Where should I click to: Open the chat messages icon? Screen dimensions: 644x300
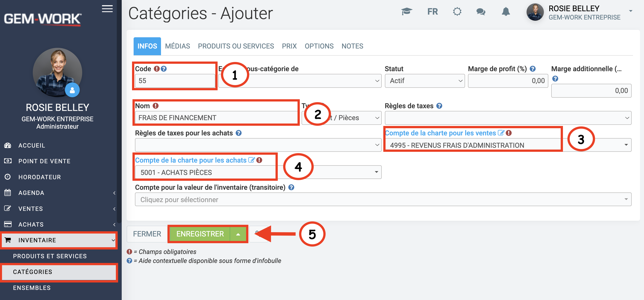(481, 11)
